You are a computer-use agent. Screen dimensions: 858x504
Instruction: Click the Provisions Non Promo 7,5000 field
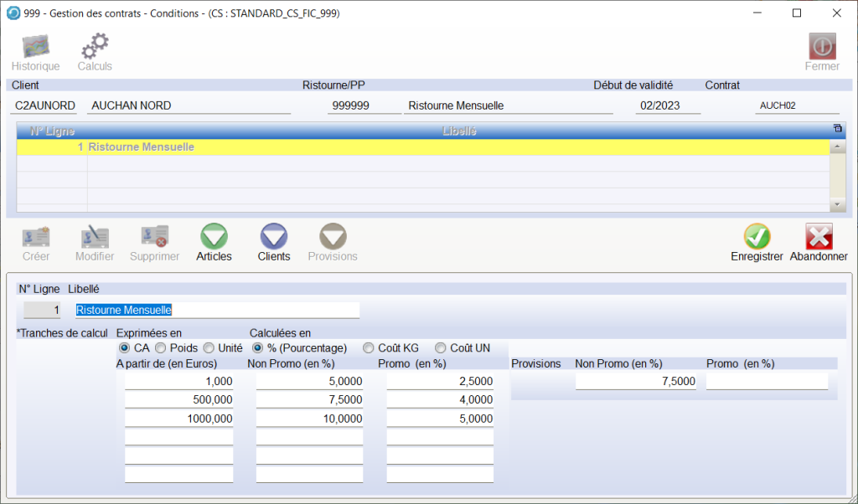click(x=636, y=381)
